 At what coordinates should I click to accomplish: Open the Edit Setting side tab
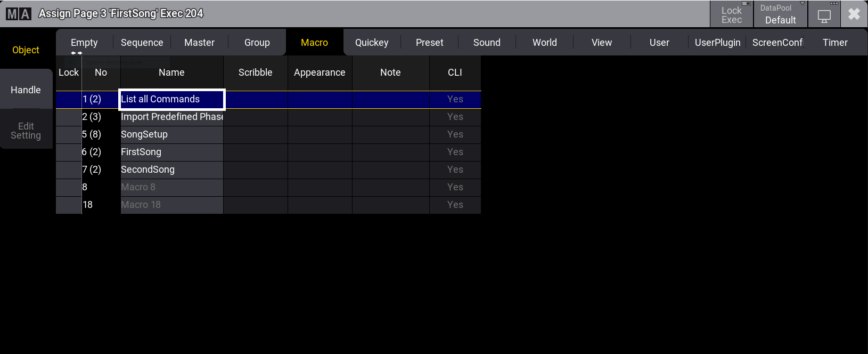click(x=26, y=131)
